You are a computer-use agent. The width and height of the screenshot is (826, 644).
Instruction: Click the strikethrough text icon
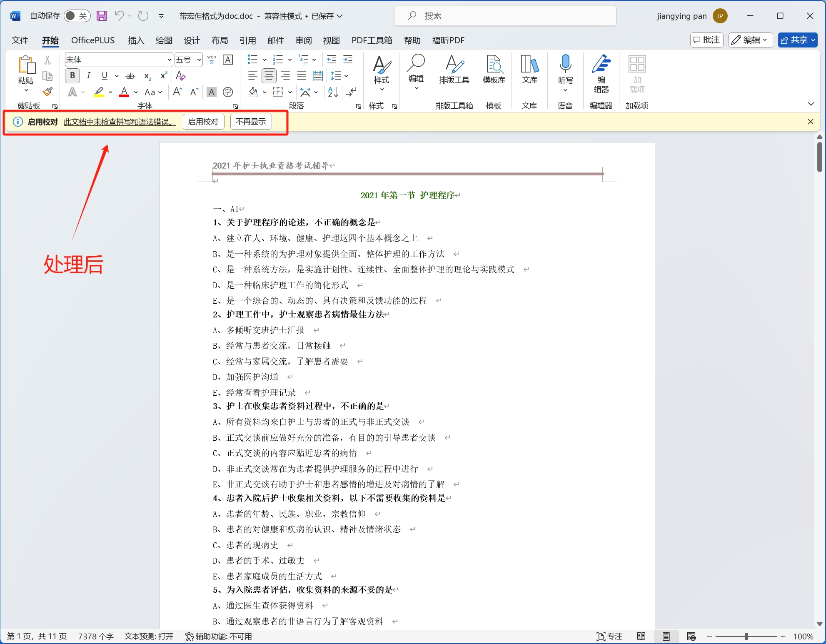pyautogui.click(x=130, y=76)
